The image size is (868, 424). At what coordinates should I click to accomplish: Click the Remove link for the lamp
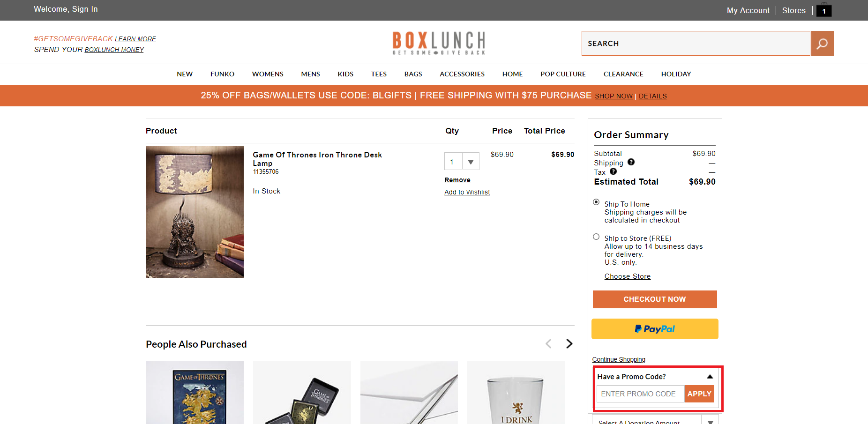457,180
